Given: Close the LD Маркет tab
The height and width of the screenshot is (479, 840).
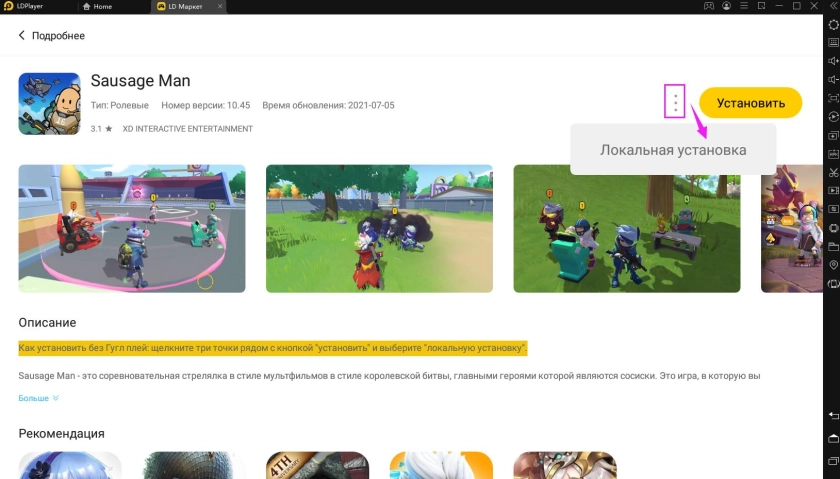Looking at the screenshot, I should pos(220,6).
